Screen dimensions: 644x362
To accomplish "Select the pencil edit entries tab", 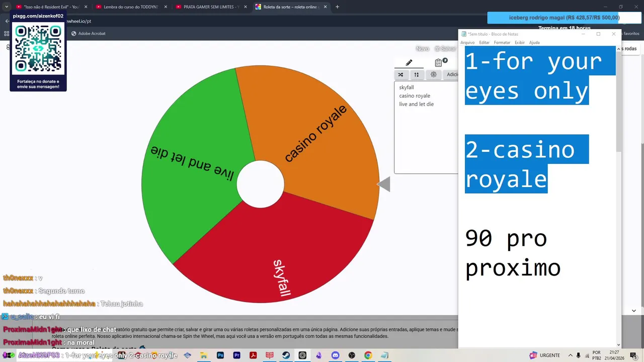I will (409, 63).
